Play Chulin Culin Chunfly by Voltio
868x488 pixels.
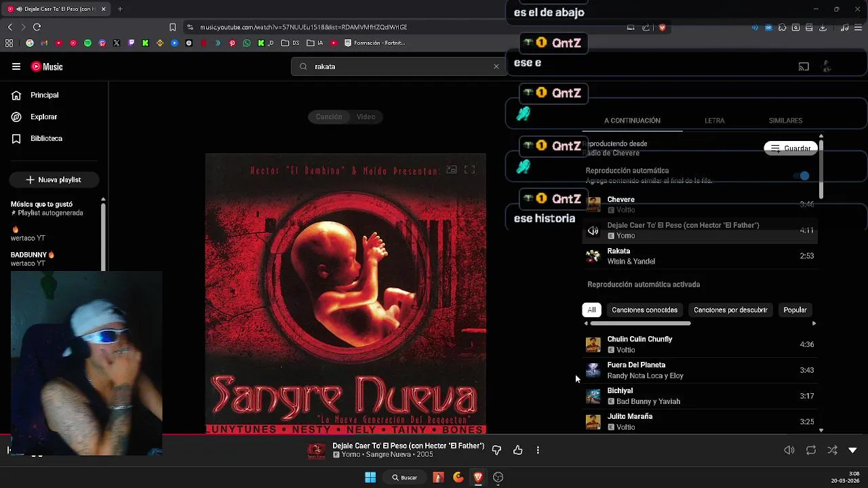click(x=701, y=344)
